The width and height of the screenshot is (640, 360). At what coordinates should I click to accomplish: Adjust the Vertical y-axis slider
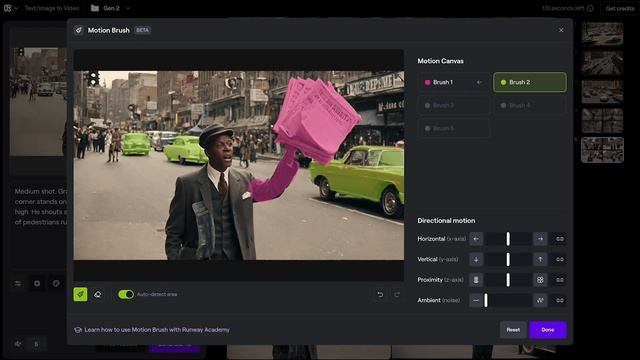click(508, 259)
